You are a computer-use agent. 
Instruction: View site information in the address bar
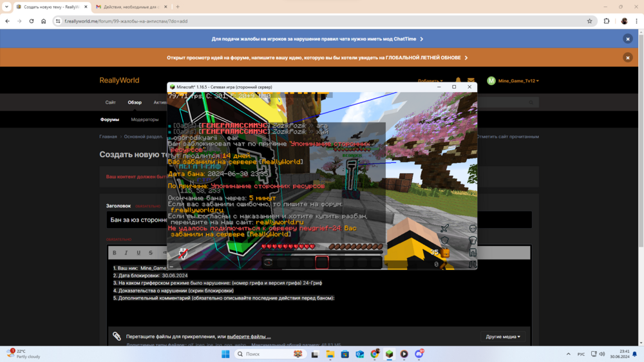click(x=58, y=21)
